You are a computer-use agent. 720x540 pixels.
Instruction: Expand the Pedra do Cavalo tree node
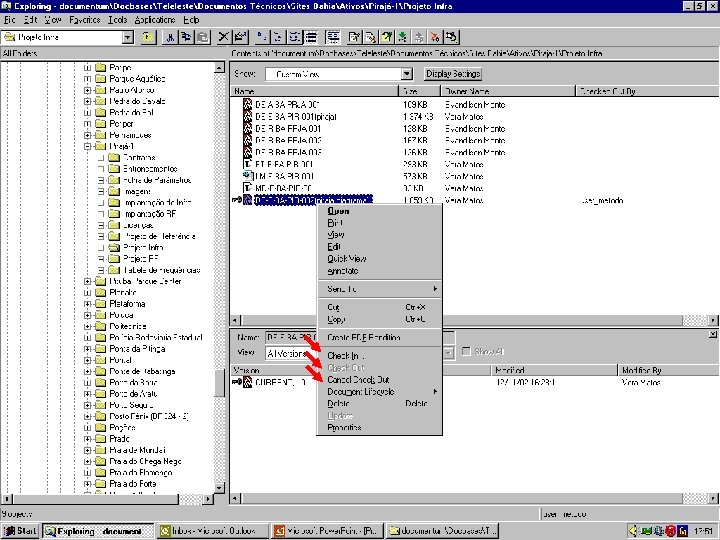[x=87, y=101]
